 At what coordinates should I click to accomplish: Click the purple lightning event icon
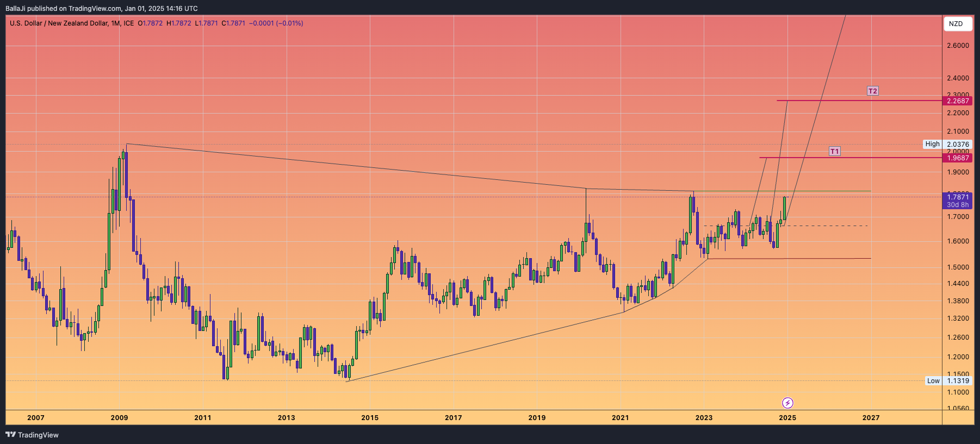(787, 403)
